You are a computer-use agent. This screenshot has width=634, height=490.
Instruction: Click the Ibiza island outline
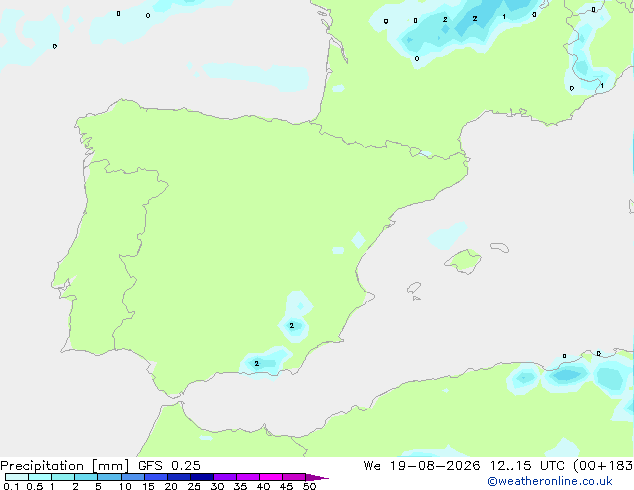(x=414, y=288)
